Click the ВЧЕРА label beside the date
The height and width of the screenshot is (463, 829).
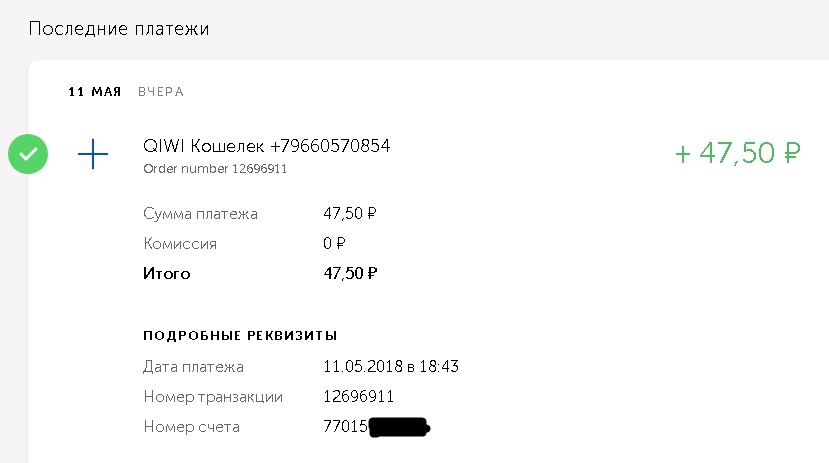pos(161,92)
